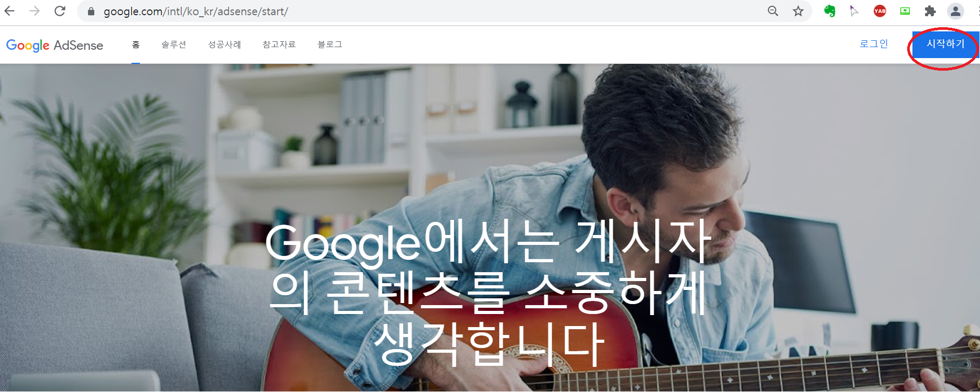Click the browser forward arrow

click(35, 11)
